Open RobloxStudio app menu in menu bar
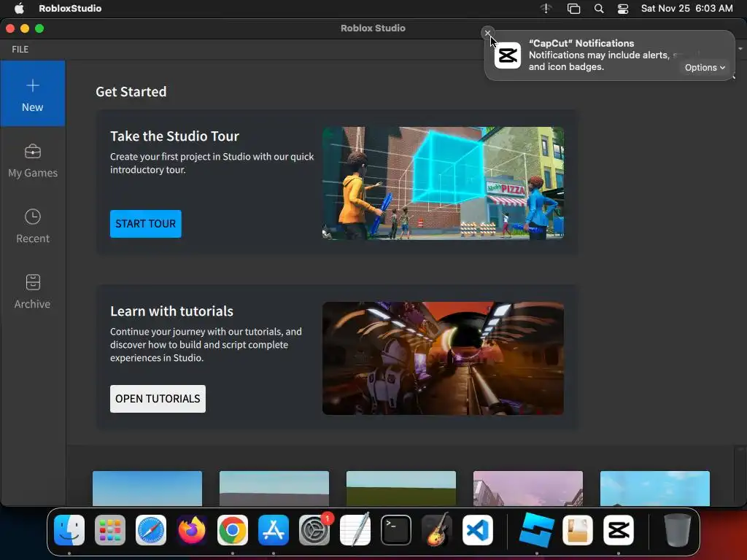 [70, 8]
